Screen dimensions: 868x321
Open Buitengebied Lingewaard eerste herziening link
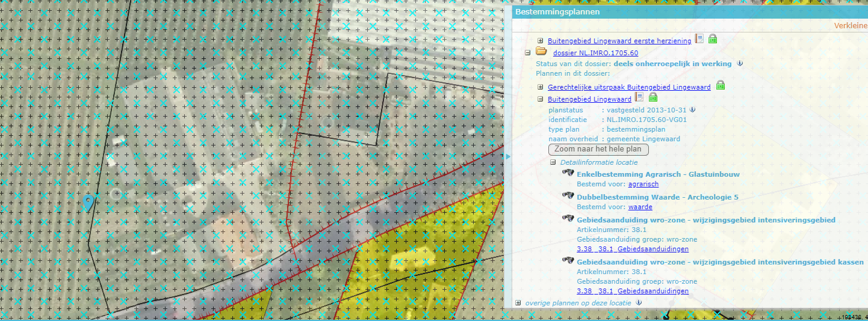pos(619,41)
